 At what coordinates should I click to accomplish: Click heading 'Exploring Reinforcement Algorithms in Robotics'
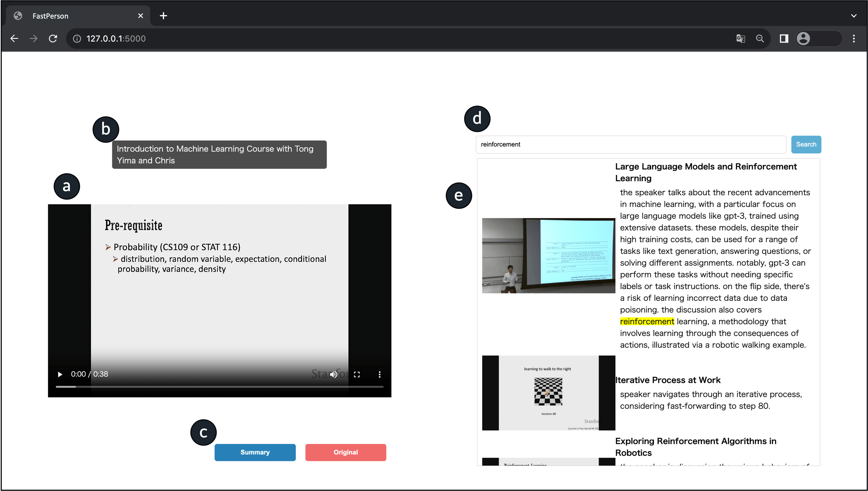click(x=696, y=447)
